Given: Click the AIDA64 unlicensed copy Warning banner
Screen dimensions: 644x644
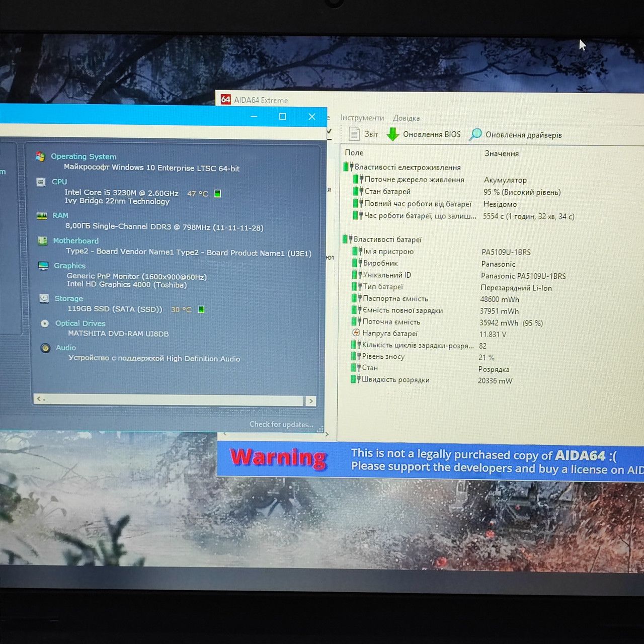Looking at the screenshot, I should [430, 461].
